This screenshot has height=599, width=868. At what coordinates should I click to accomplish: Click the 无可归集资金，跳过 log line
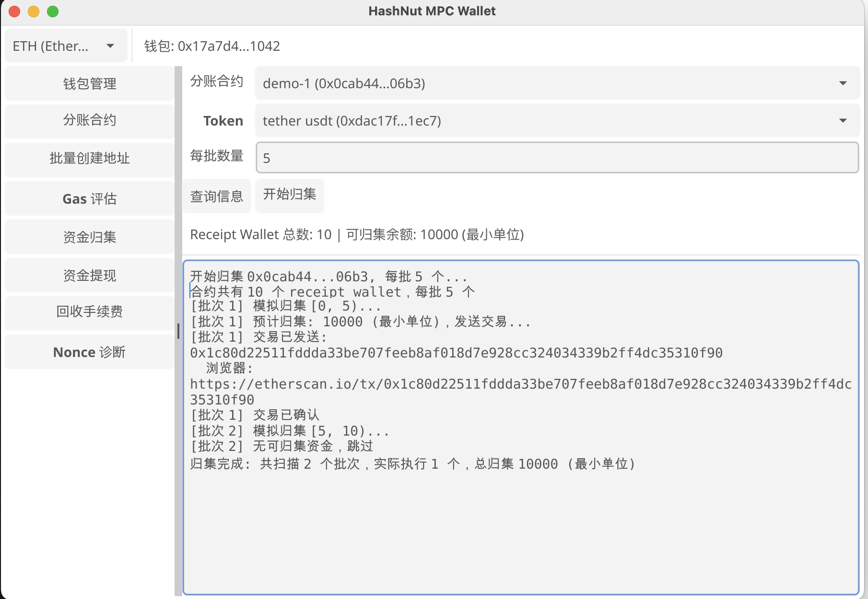[282, 446]
